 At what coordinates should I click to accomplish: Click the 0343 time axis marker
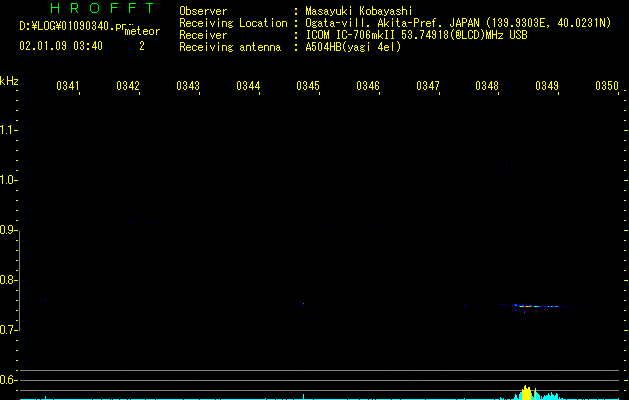188,85
